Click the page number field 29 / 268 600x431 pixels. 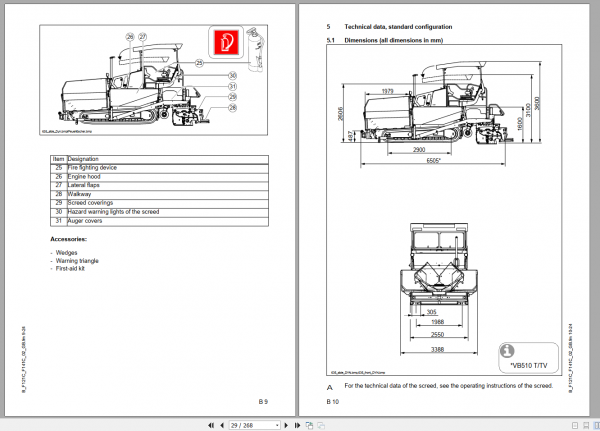[252, 425]
